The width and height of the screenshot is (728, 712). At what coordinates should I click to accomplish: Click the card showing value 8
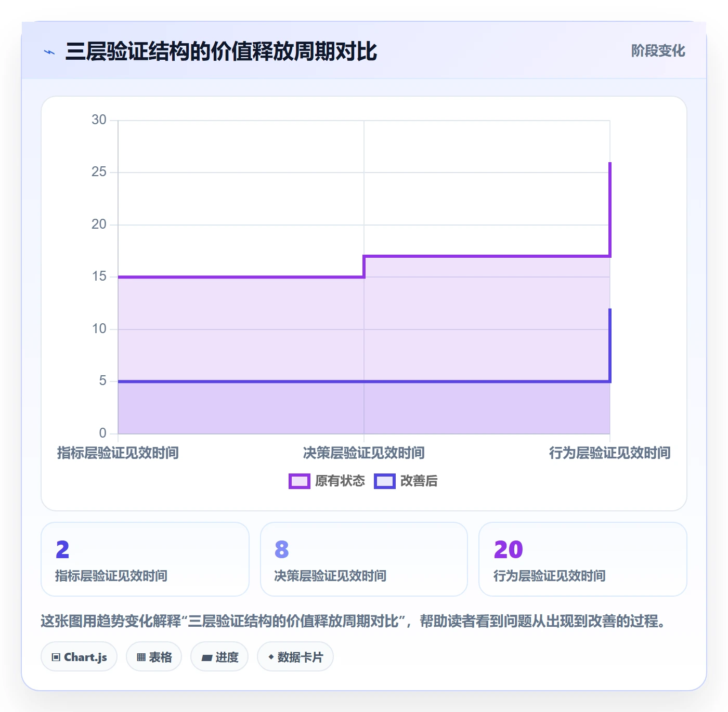click(364, 559)
